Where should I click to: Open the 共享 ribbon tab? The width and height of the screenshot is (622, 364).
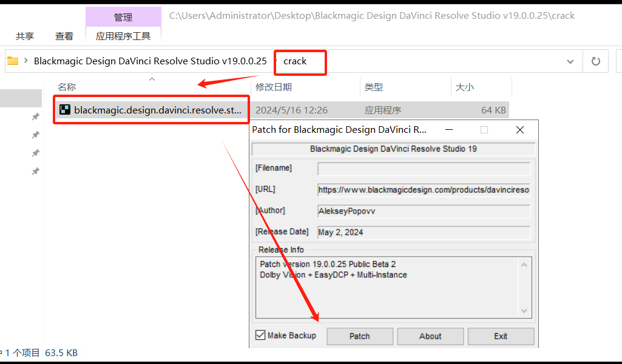(x=25, y=36)
